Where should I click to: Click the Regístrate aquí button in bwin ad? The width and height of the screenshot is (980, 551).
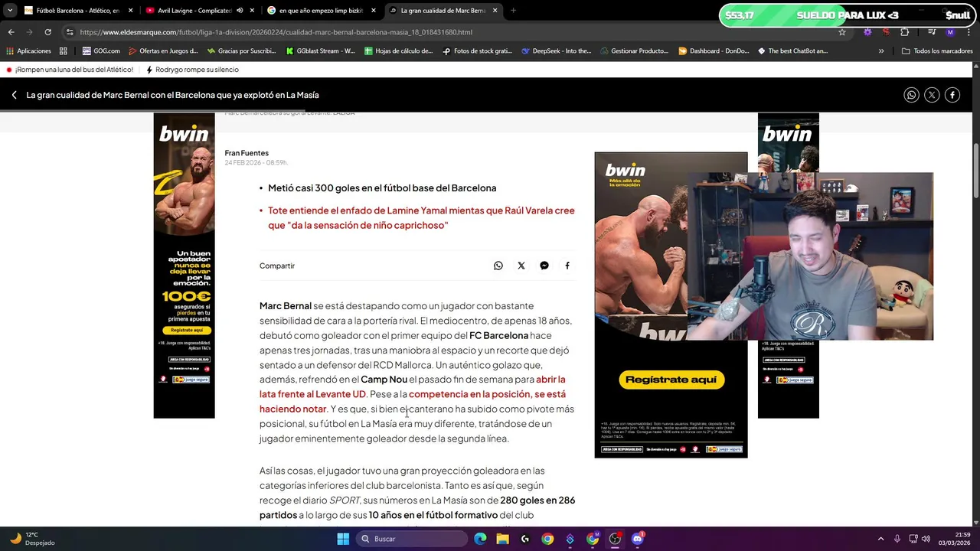click(x=671, y=380)
